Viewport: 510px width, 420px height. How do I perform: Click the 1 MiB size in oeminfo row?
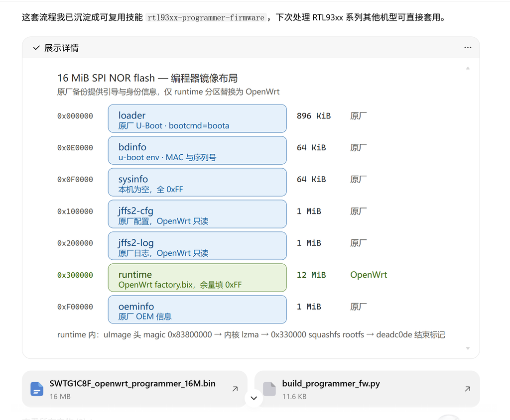(x=309, y=307)
